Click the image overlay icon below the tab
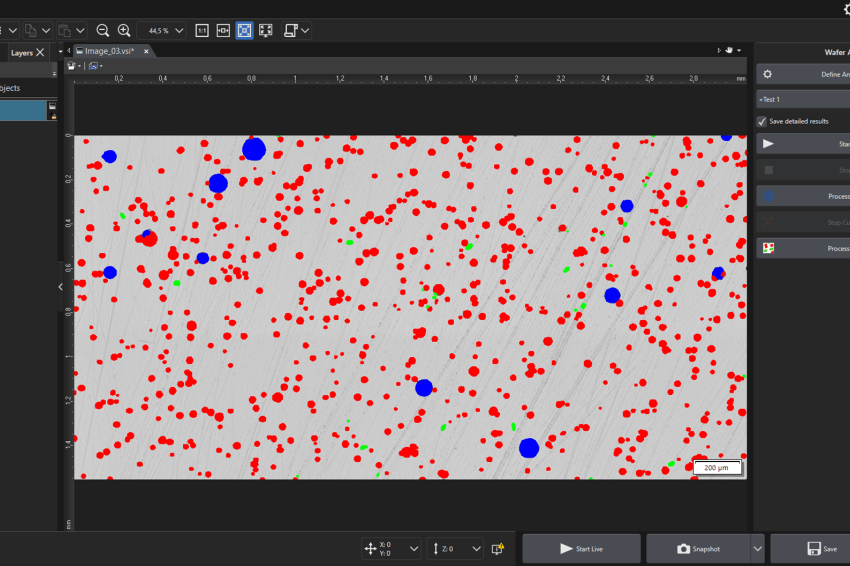 pos(95,66)
